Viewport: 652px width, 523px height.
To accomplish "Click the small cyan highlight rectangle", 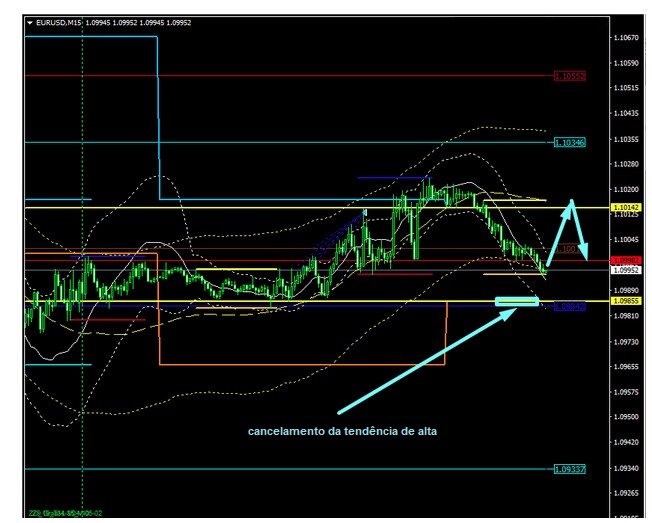I will tap(517, 300).
